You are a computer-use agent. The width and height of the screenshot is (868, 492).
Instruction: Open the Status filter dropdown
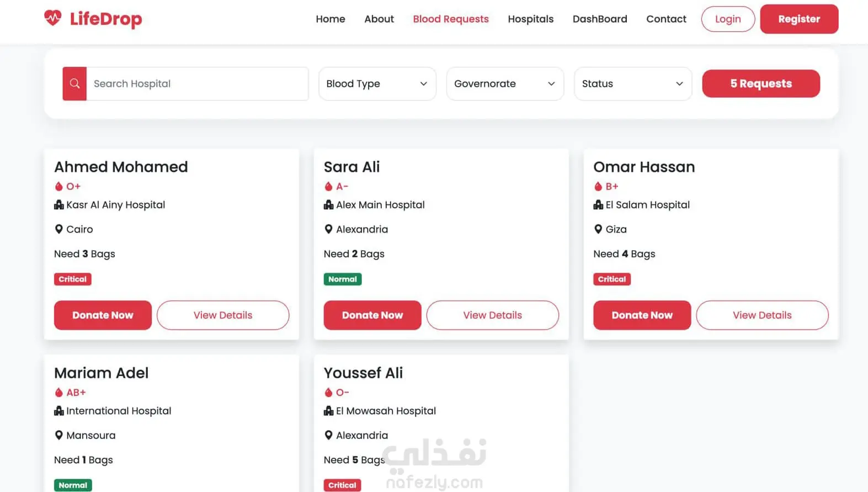(x=633, y=84)
